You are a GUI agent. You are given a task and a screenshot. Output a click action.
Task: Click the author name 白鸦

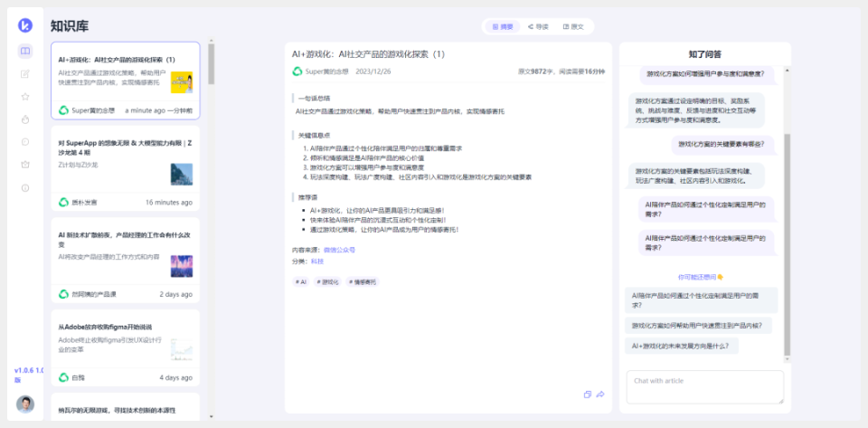click(x=78, y=378)
